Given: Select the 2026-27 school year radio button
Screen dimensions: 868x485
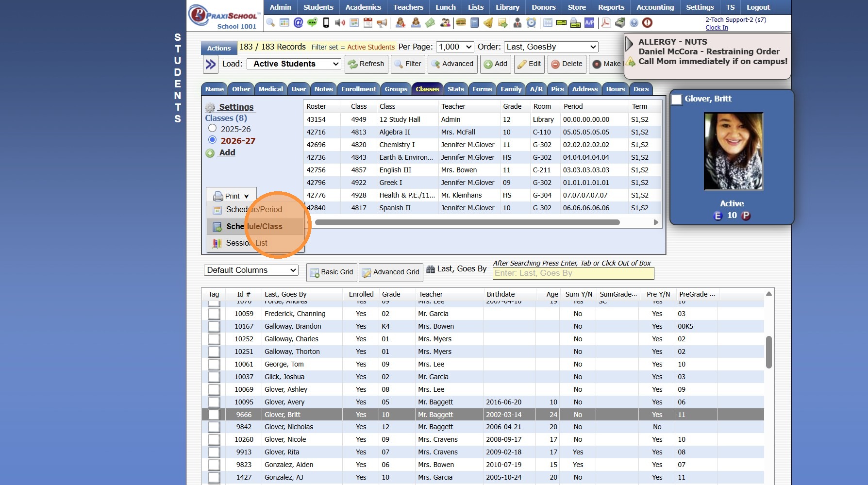Looking at the screenshot, I should (x=212, y=140).
